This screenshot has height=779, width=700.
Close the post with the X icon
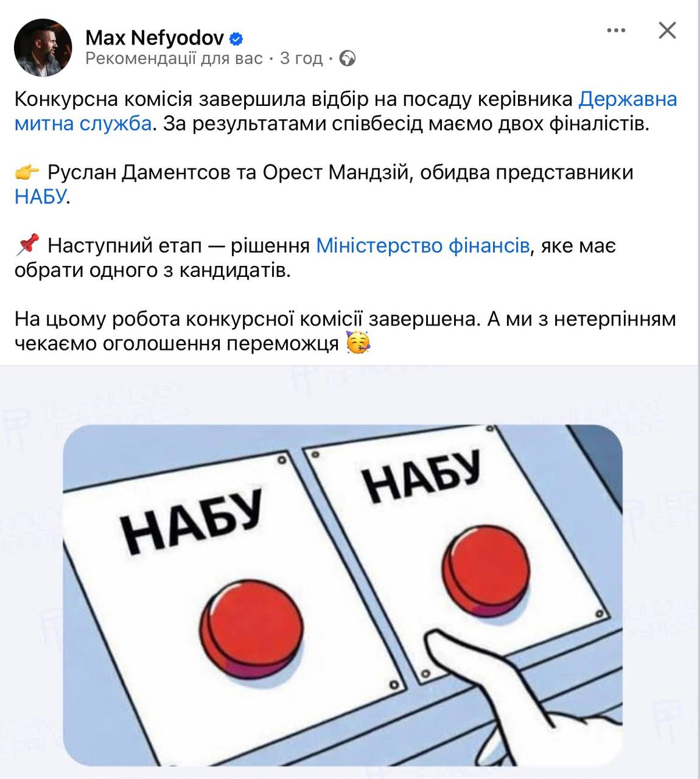pos(667,30)
